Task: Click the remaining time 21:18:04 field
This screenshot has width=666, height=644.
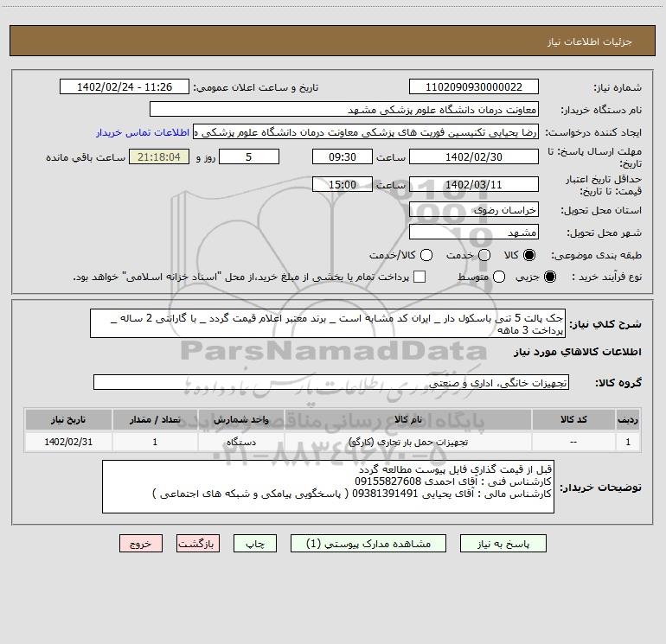Action: pyautogui.click(x=159, y=156)
